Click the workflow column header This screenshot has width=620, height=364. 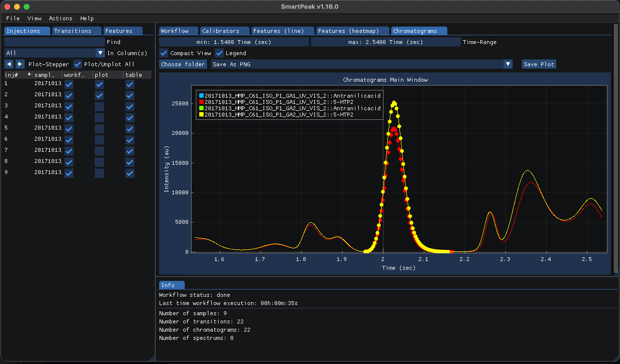(x=77, y=75)
